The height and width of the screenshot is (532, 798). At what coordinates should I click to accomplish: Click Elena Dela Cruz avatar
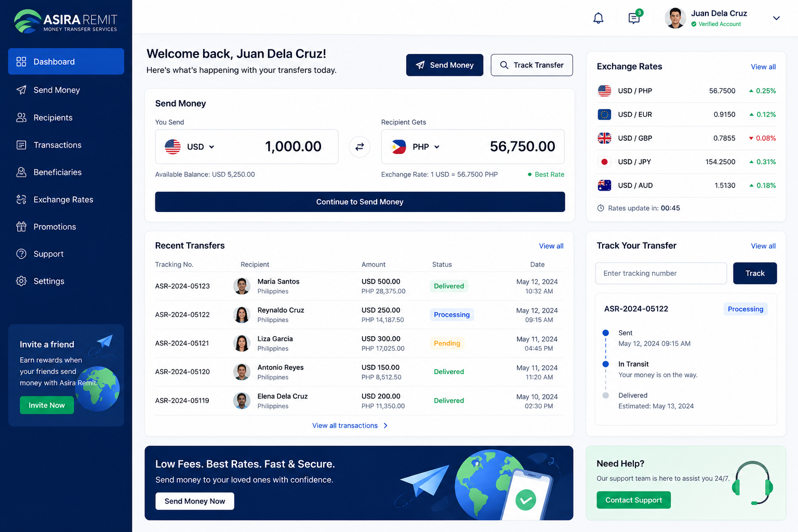point(242,401)
